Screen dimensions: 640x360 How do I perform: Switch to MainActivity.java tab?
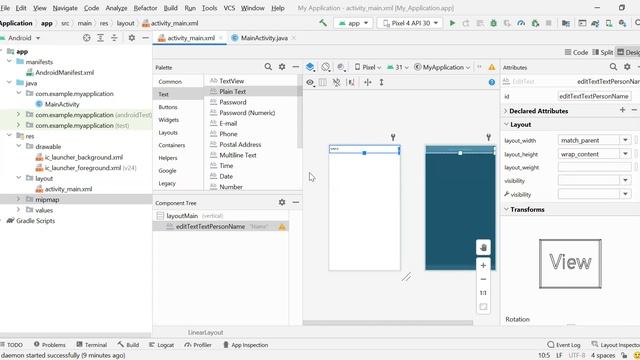(264, 38)
